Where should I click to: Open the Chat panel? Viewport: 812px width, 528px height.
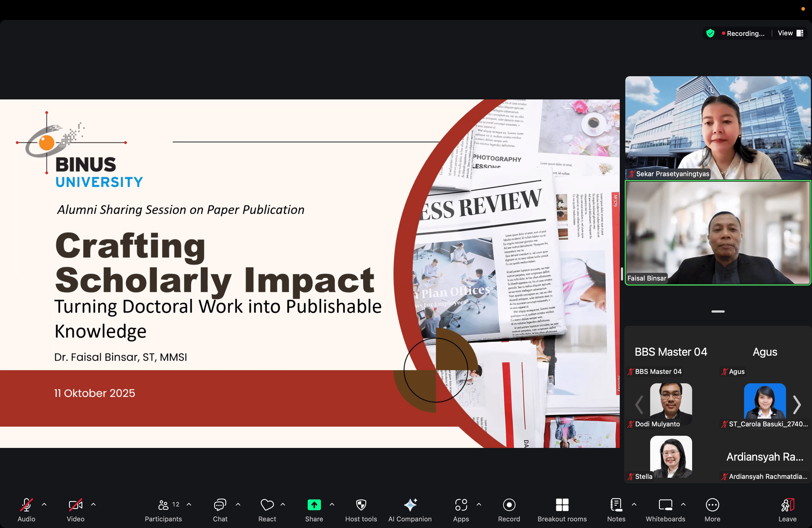[x=220, y=505]
